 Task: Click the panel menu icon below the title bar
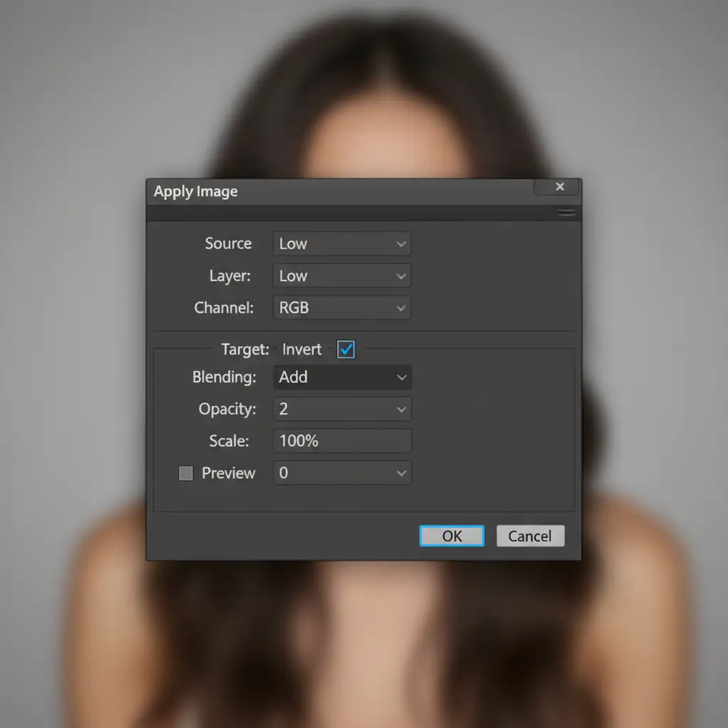pos(566,213)
